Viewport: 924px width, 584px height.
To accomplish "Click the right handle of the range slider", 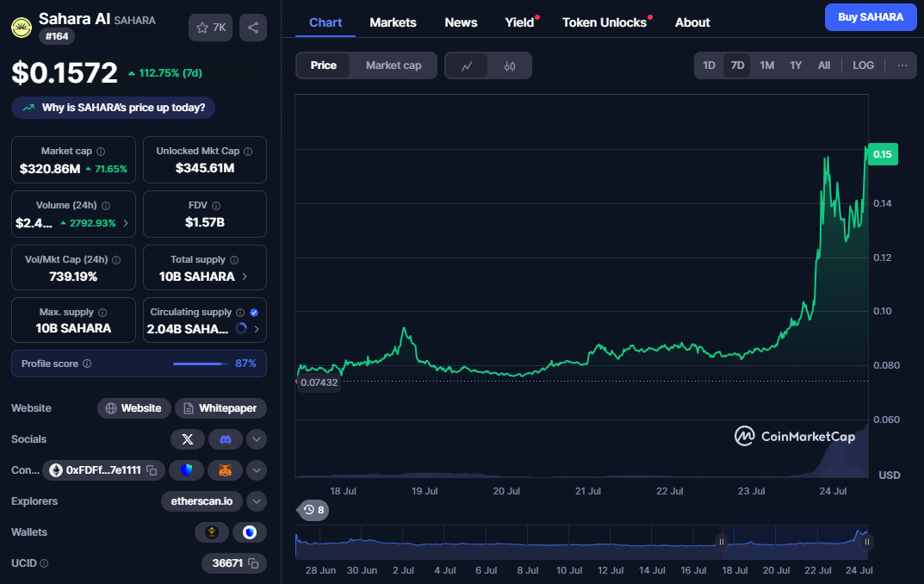I will 867,542.
